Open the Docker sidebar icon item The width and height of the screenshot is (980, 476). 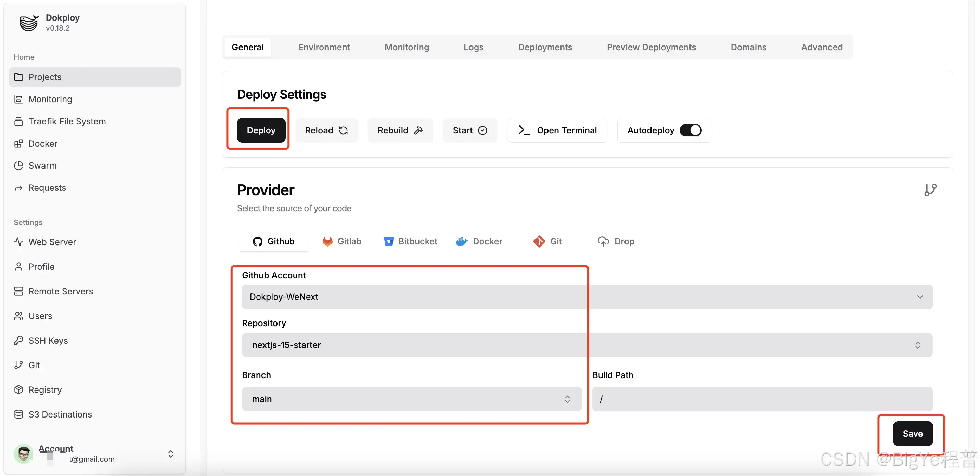[x=18, y=144]
